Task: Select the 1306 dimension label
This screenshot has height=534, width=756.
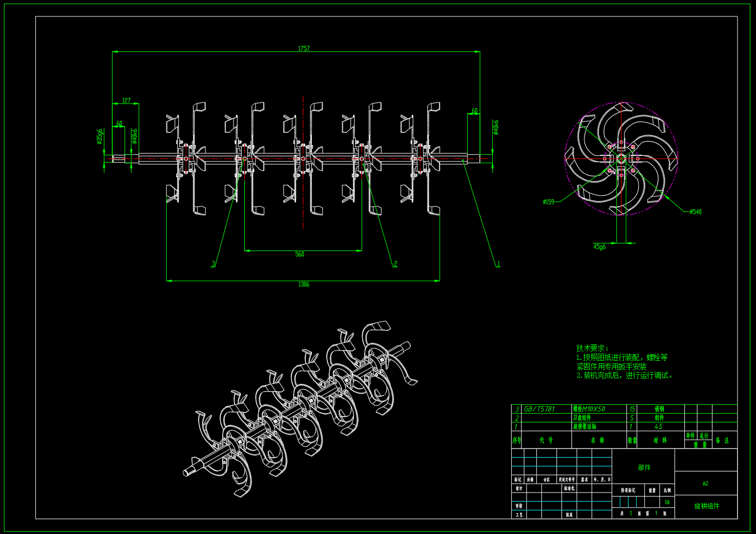Action: 304,284
